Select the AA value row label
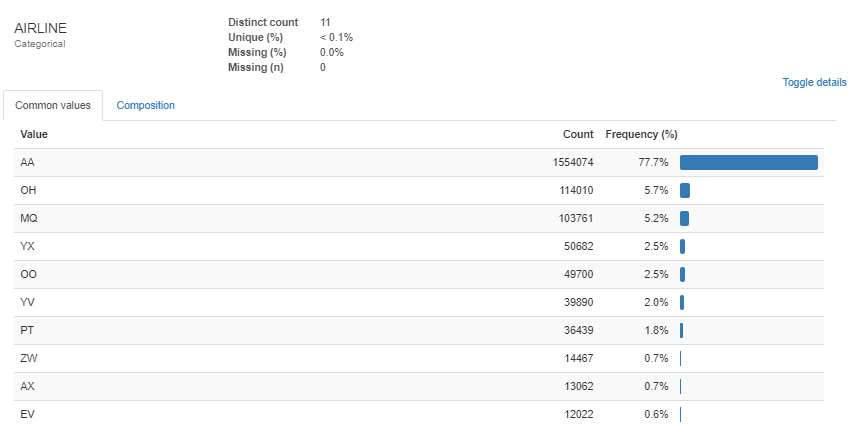Viewport: 854px width, 440px height. [28, 162]
